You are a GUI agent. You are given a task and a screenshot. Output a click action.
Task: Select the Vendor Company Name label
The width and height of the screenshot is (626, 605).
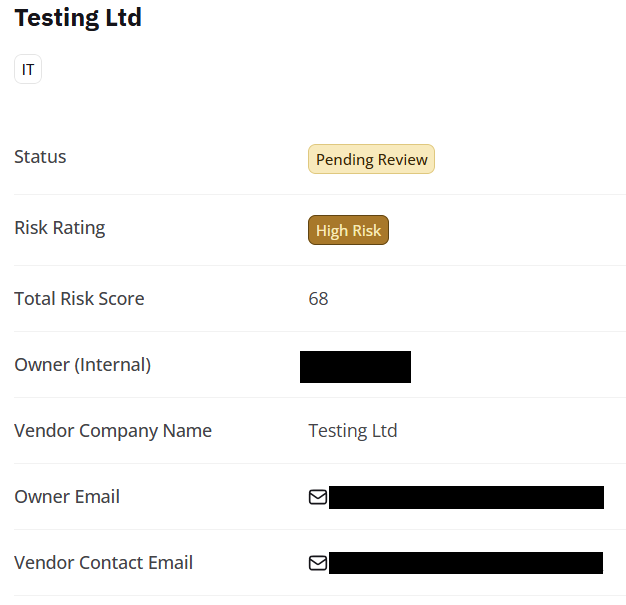coord(113,431)
